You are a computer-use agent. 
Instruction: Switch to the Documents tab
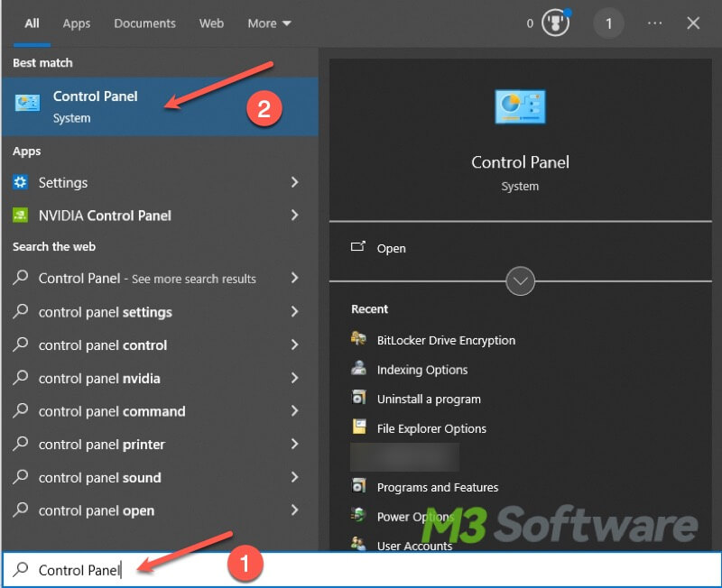click(144, 23)
